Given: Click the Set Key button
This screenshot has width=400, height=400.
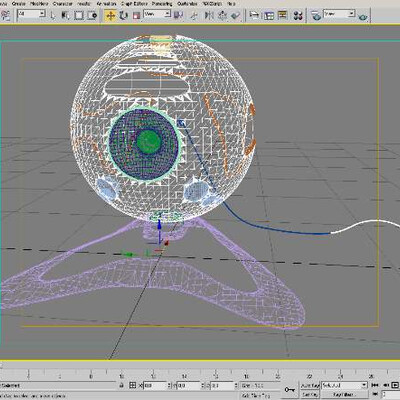Looking at the screenshot, I should click(310, 394).
